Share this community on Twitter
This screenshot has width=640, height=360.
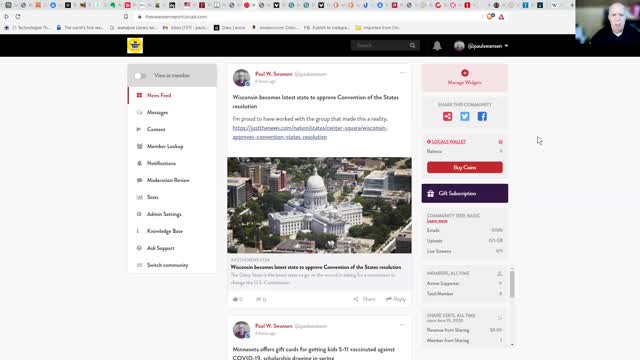(465, 116)
